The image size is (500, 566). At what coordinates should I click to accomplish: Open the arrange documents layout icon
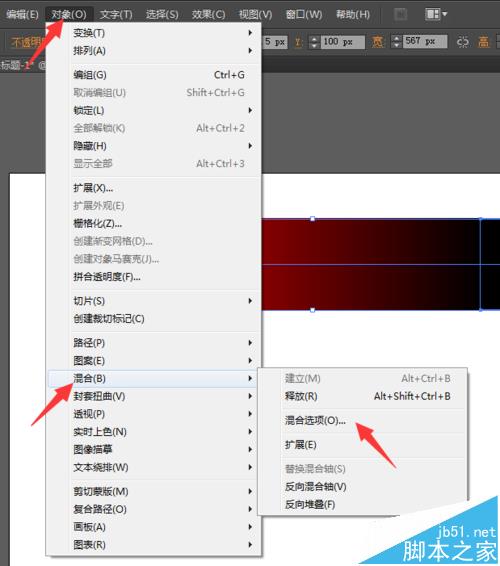coord(432,14)
